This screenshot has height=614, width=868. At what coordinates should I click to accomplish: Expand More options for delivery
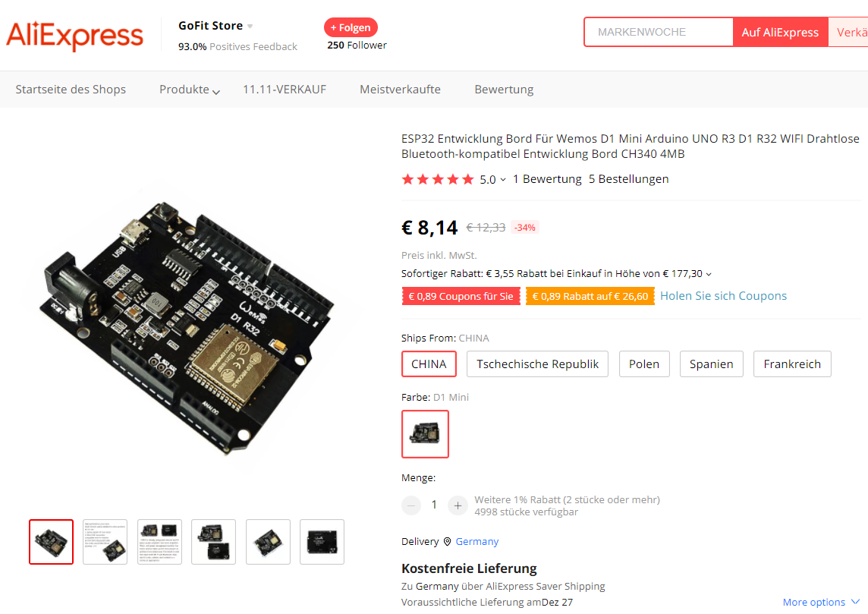pyautogui.click(x=821, y=602)
